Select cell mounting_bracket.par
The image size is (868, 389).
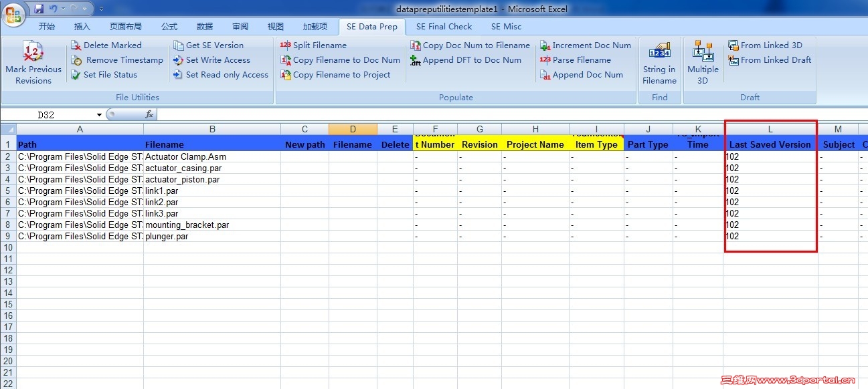212,225
